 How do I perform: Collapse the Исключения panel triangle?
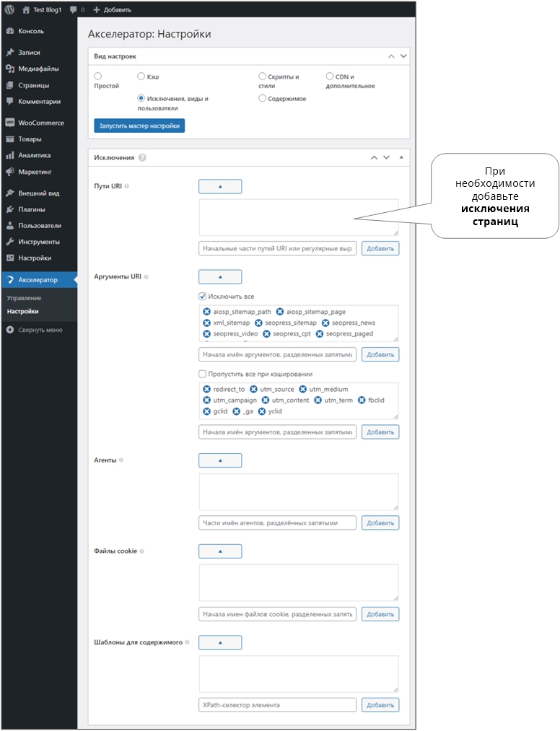[x=401, y=157]
